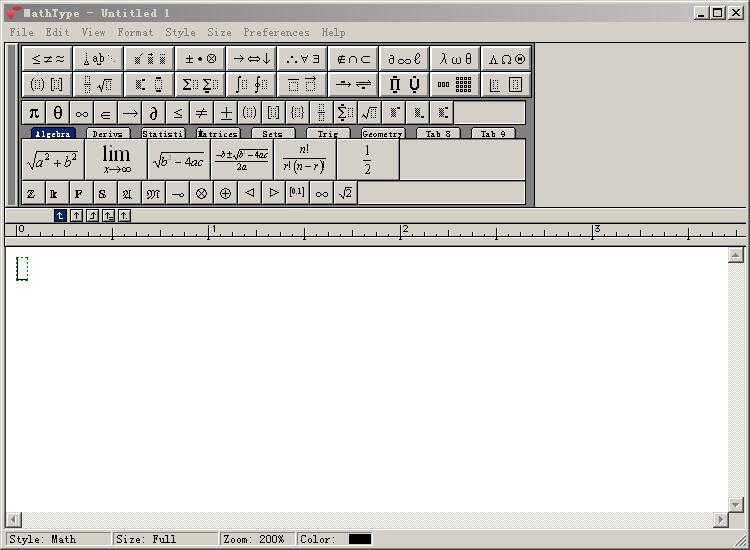Insert the partial derivative symbol
Image resolution: width=750 pixels, height=550 pixels.
pos(154,113)
